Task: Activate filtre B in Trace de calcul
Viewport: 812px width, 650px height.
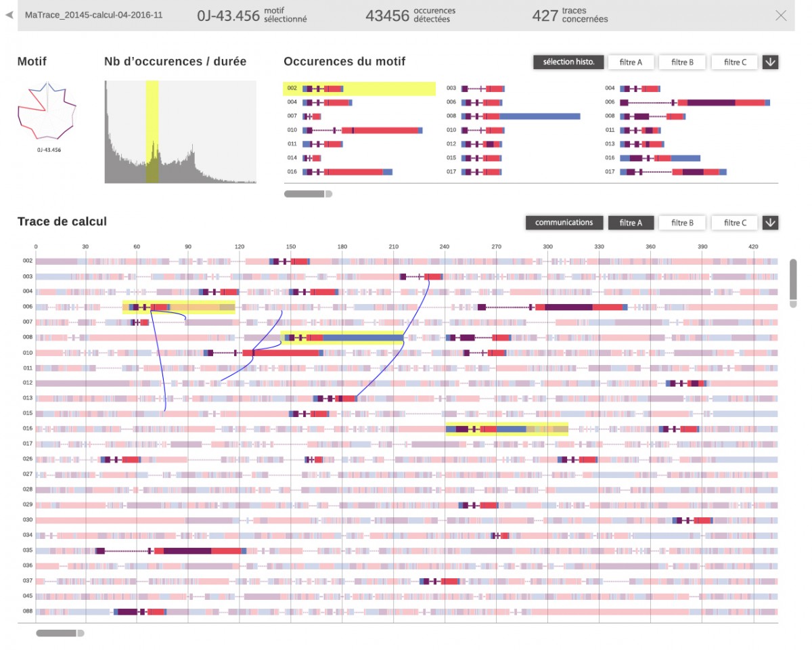Action: (x=682, y=223)
